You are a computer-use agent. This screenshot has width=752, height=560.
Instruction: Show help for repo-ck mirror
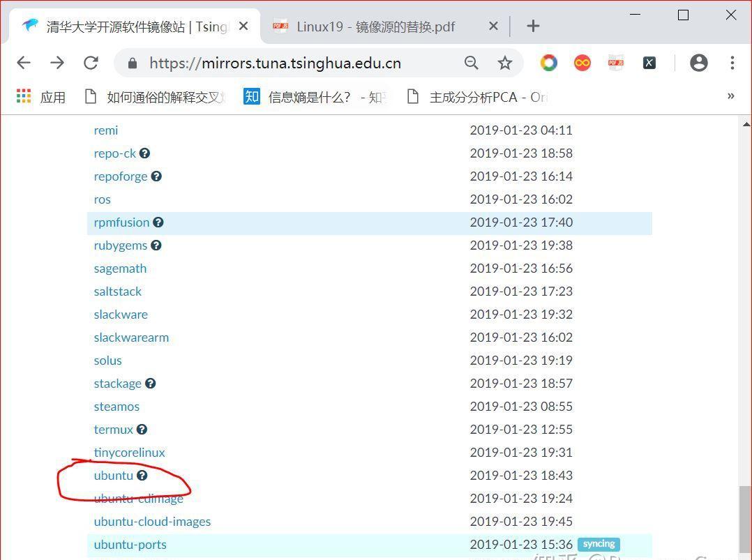click(144, 153)
